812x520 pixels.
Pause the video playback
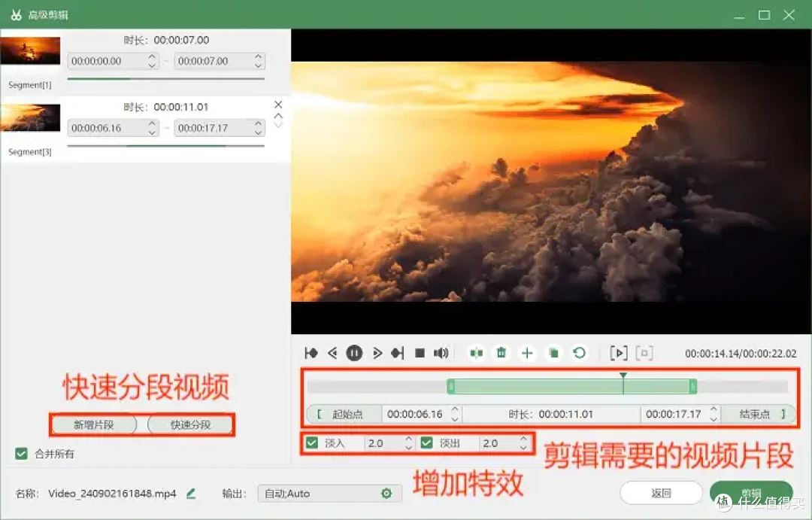click(x=354, y=353)
